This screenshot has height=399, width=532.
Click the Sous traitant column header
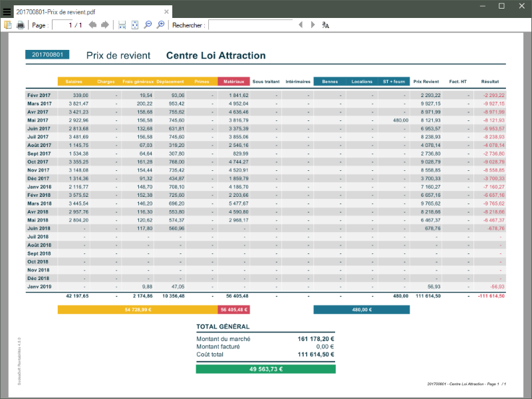(266, 81)
